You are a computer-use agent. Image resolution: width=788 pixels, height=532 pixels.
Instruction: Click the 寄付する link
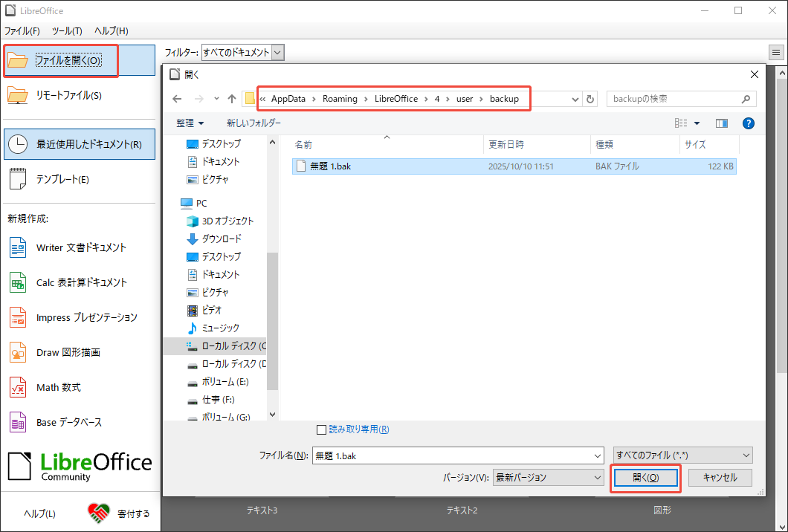point(134,514)
